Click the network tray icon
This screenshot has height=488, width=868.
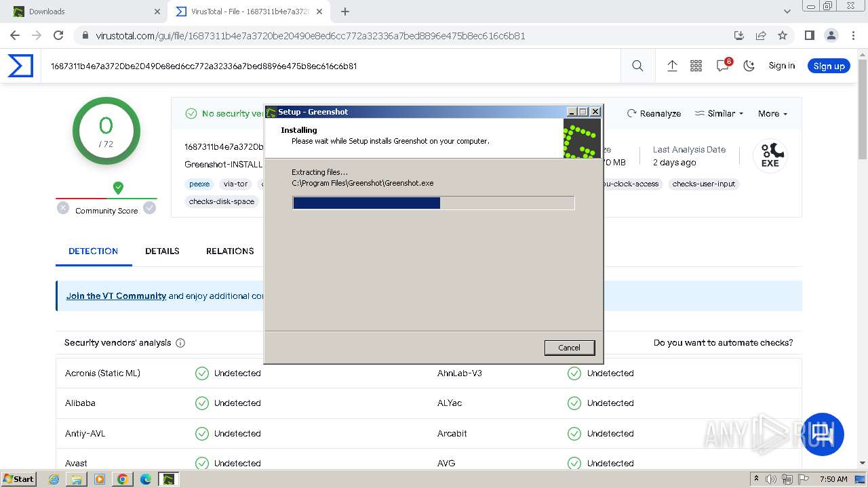pos(788,479)
